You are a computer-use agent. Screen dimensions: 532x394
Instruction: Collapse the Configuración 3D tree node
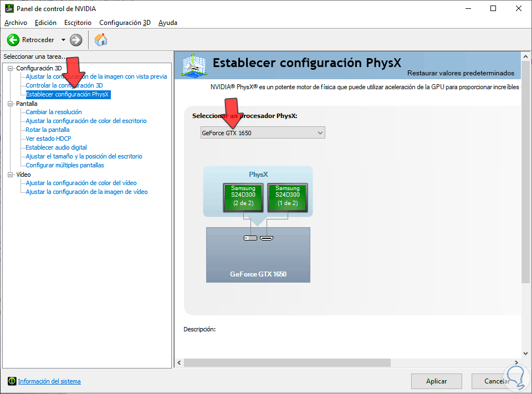coord(10,68)
